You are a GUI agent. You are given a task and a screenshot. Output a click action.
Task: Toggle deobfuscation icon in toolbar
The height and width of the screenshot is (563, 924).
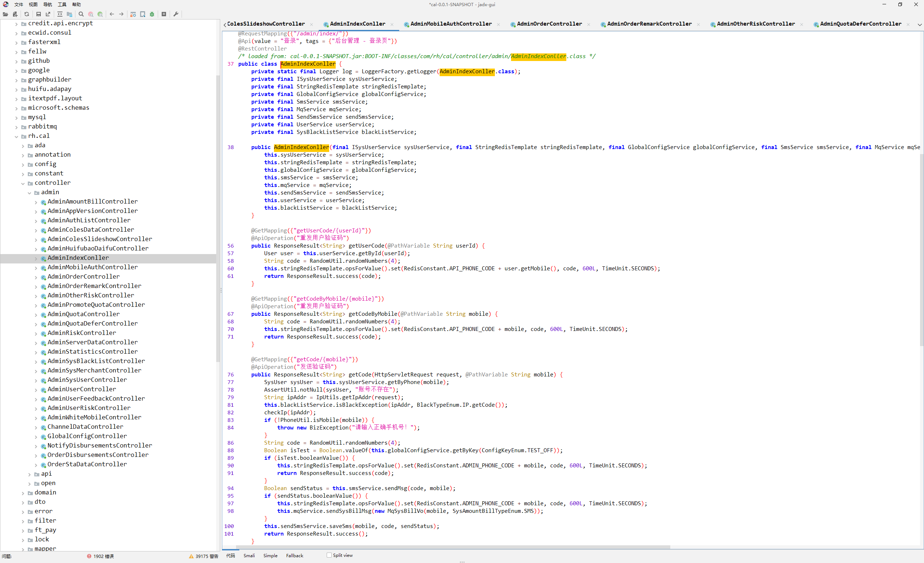133,14
